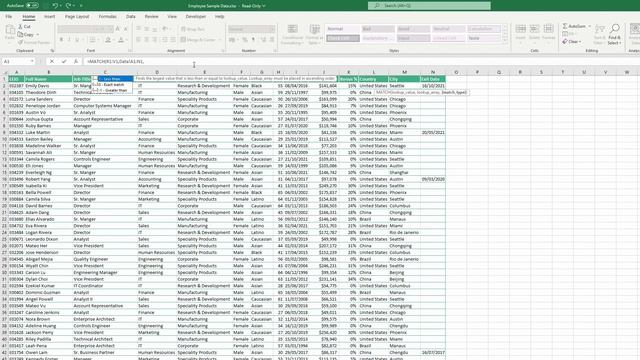Screen dimensions: 640x360
Task: Open the Help tab
Action: coord(220,17)
